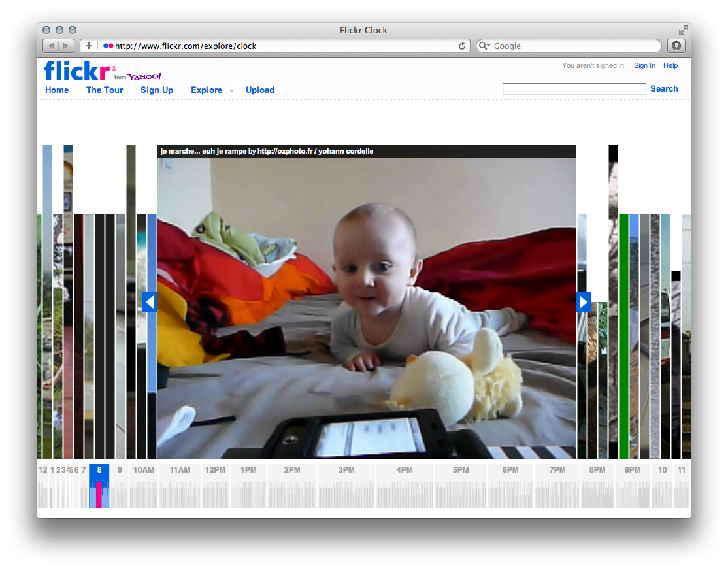Viewport: 728px width, 570px height.
Task: Click the Yahoo! logo under Flickr
Action: point(144,76)
